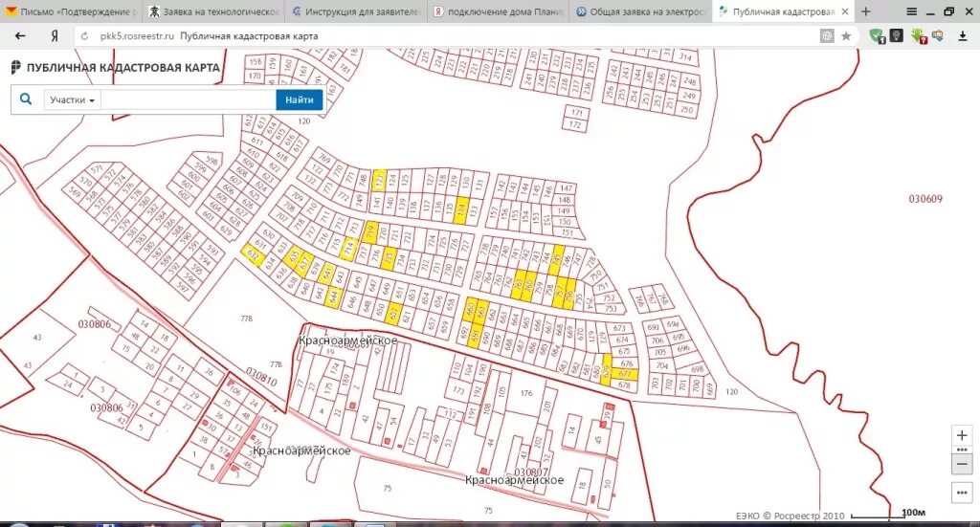Click parcel 769 on the map
This screenshot has width=980, height=527.
325,158
